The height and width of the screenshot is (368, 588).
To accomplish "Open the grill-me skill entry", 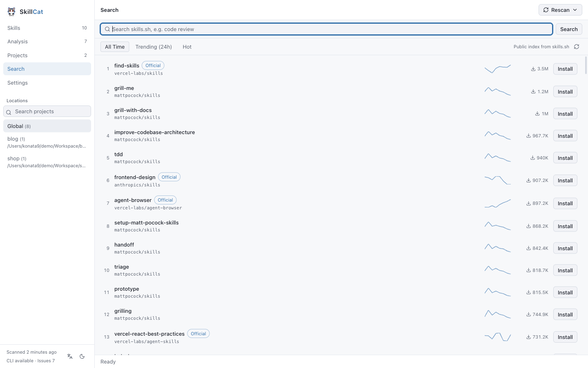I will pos(124,88).
